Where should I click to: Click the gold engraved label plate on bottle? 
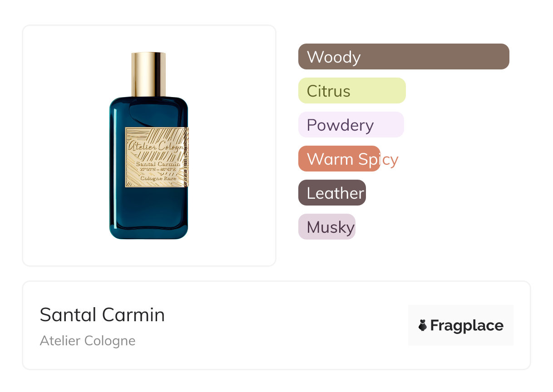coord(157,136)
